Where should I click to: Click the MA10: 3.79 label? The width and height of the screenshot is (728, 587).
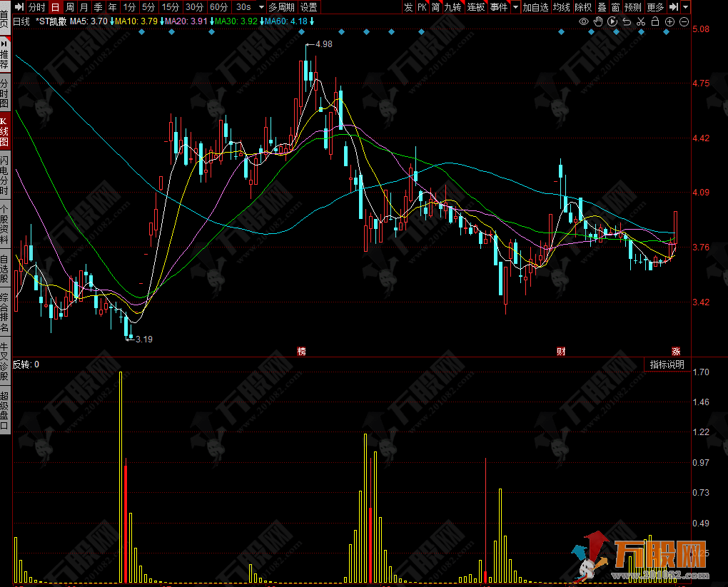(x=136, y=21)
